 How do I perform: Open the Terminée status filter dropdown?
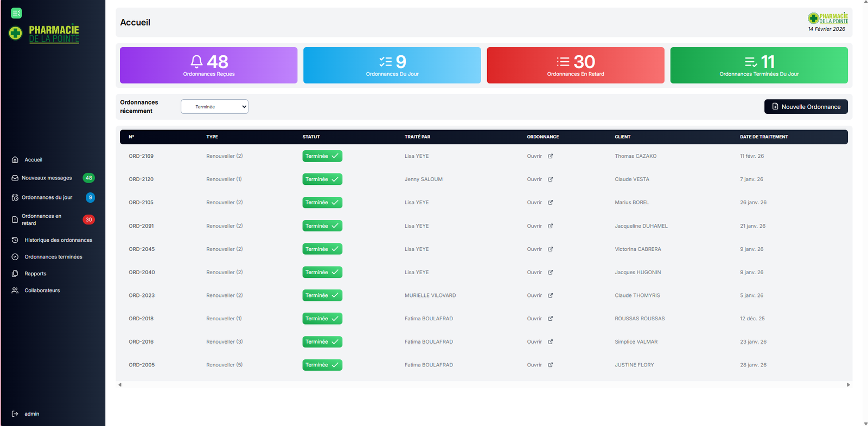tap(214, 107)
